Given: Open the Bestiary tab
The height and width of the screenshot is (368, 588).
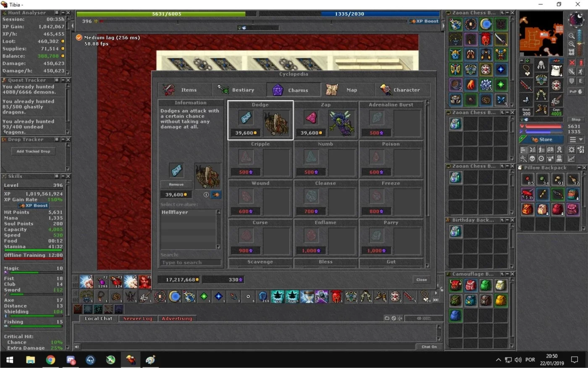Looking at the screenshot, I should click(239, 90).
